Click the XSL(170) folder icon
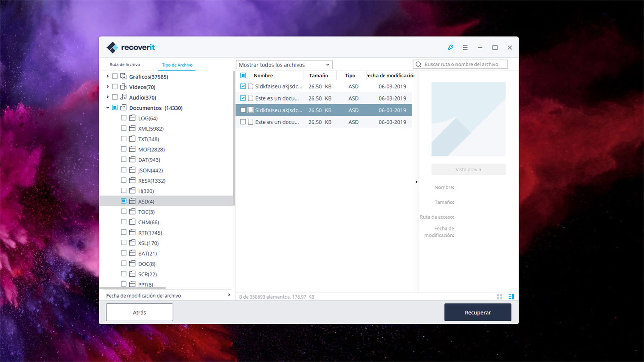 (132, 243)
